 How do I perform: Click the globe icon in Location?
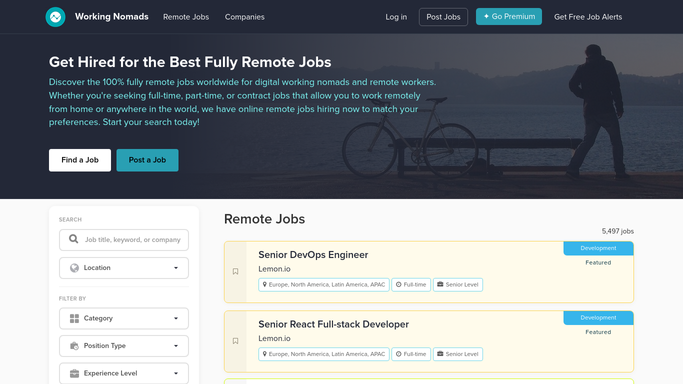pyautogui.click(x=74, y=268)
